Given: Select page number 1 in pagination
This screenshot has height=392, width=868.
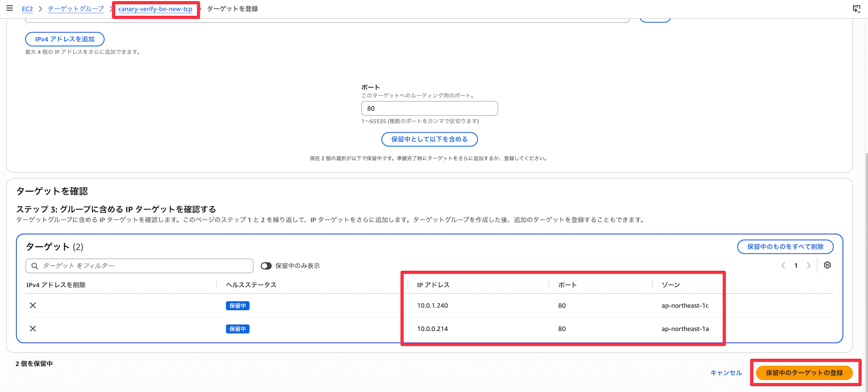Looking at the screenshot, I should [796, 265].
